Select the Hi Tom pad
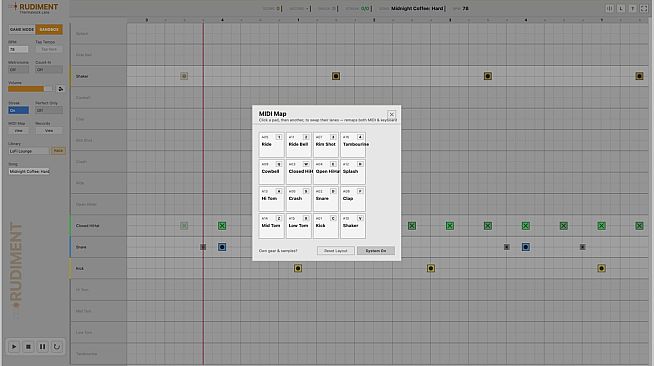The image size is (654, 366). point(271,199)
